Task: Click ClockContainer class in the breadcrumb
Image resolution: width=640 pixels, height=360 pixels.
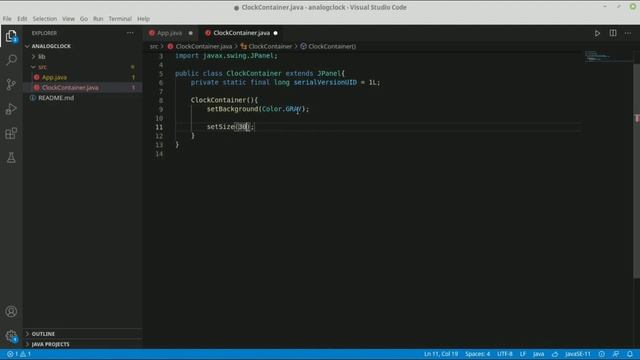Action: tap(270, 47)
